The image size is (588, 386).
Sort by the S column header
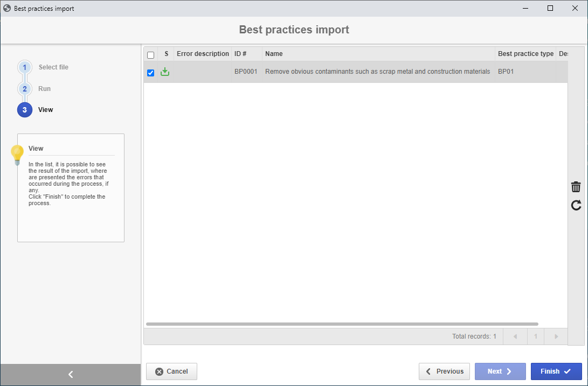pos(166,54)
